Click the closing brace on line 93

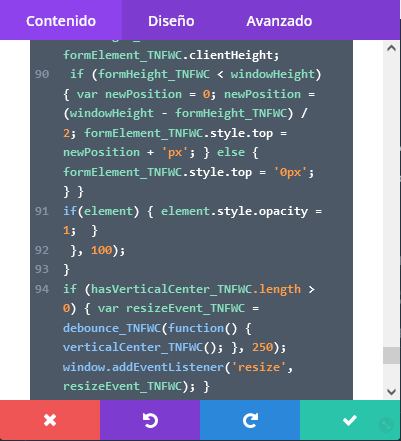coord(66,269)
